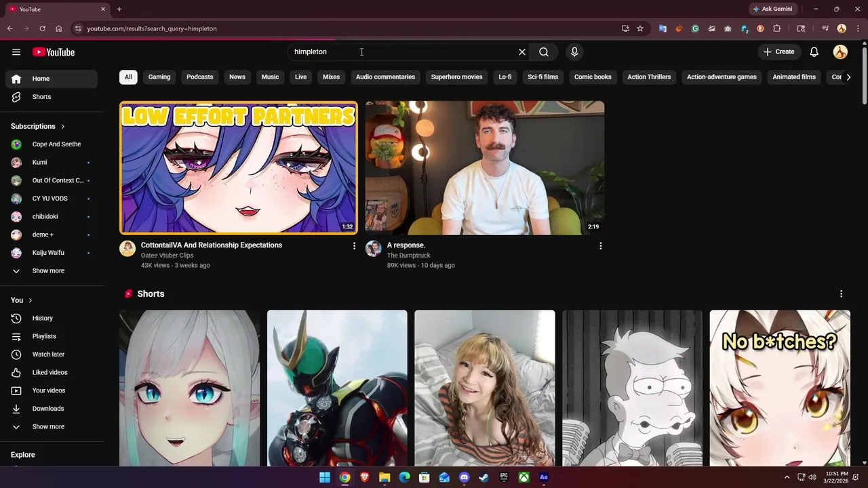Open the Windows Start menu
Image resolution: width=868 pixels, height=488 pixels.
[325, 477]
